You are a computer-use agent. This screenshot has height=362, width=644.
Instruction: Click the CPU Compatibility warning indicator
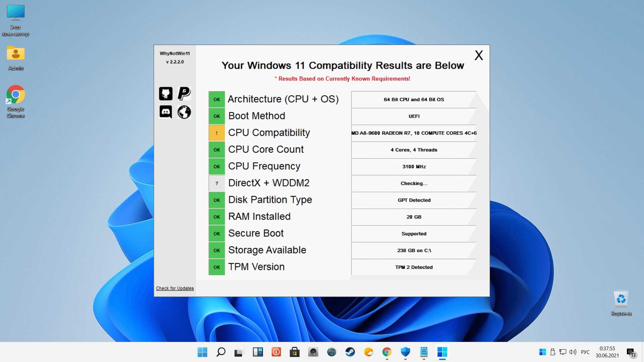pos(217,133)
